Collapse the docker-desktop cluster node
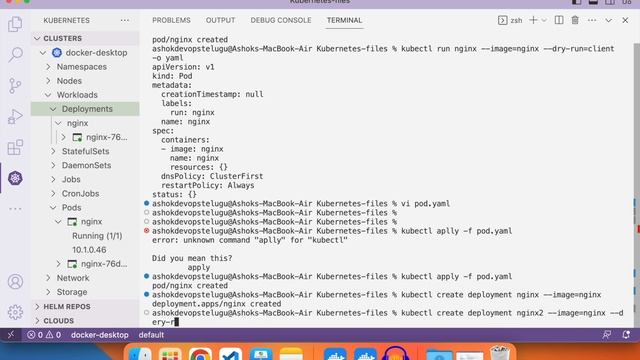The height and width of the screenshot is (360, 640). (x=43, y=53)
